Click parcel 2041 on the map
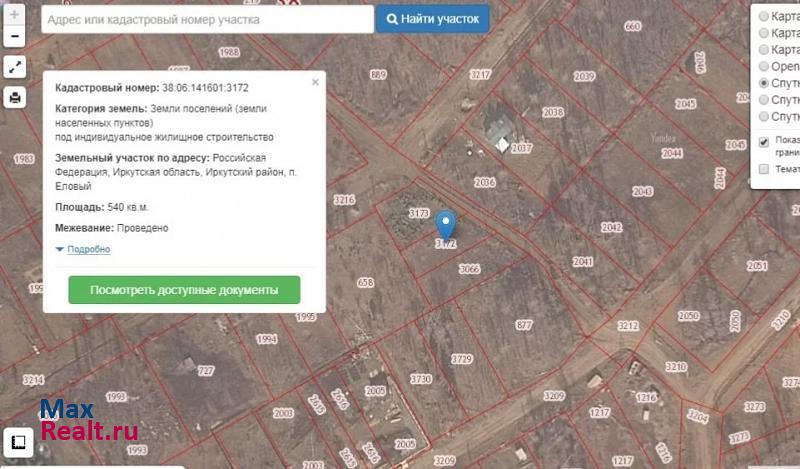The height and width of the screenshot is (469, 800). pyautogui.click(x=583, y=261)
